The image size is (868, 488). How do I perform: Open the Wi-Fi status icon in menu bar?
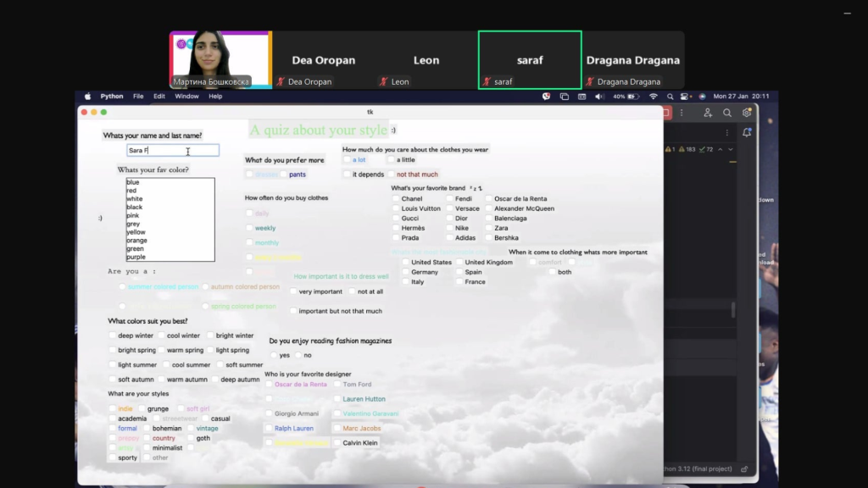(x=653, y=97)
